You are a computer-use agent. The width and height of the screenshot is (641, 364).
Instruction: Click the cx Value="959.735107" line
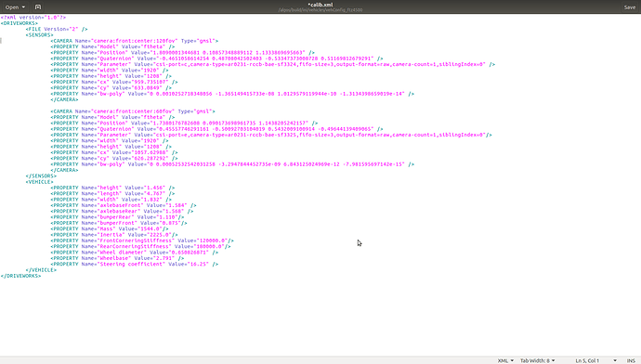pyautogui.click(x=114, y=82)
